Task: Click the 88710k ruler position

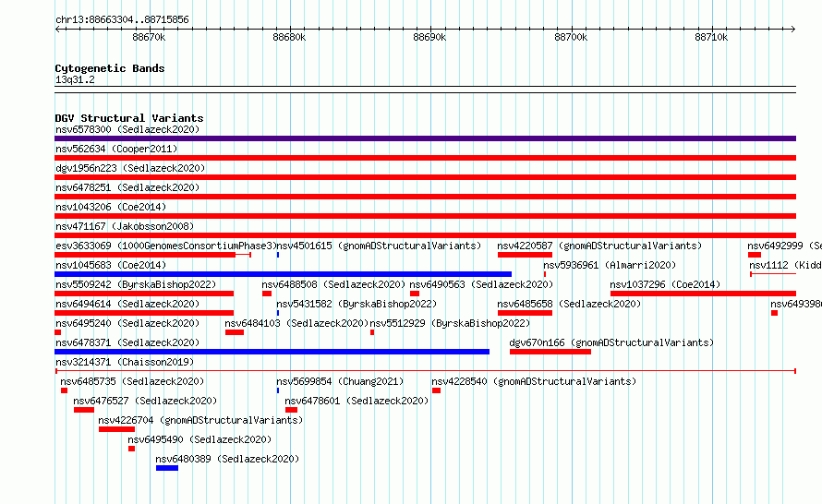Action: click(711, 37)
